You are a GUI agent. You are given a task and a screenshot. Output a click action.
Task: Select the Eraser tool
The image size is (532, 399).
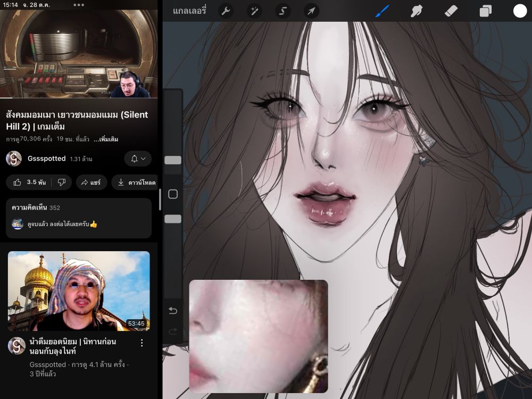(451, 11)
